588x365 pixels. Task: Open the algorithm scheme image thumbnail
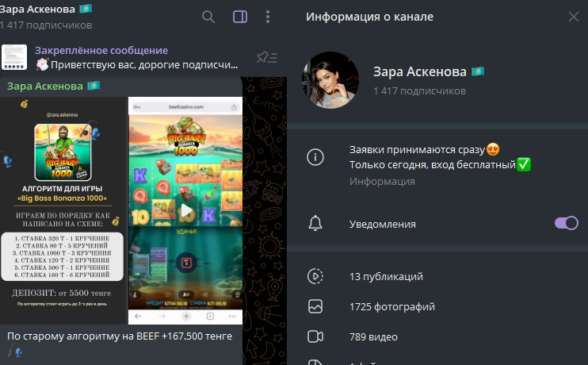63,210
